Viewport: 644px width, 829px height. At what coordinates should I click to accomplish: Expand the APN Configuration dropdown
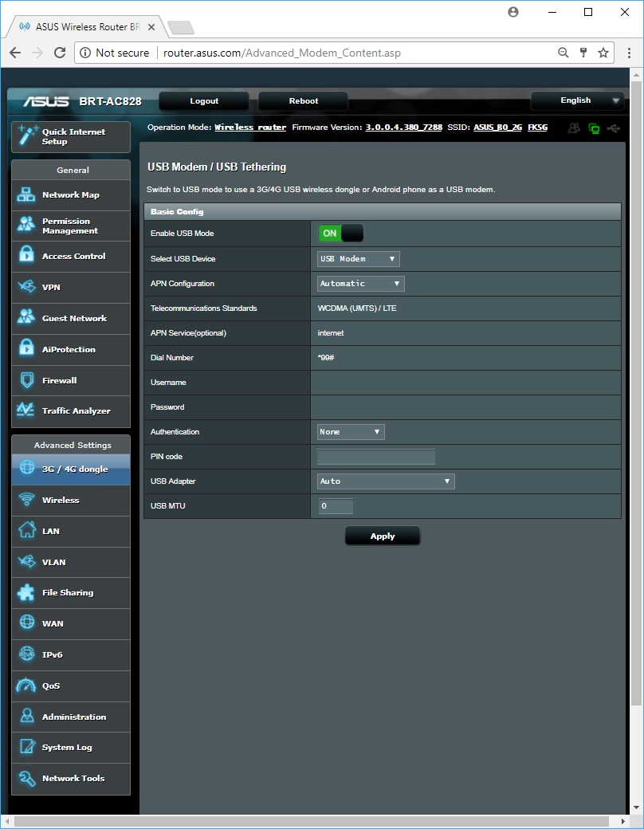pyautogui.click(x=360, y=284)
